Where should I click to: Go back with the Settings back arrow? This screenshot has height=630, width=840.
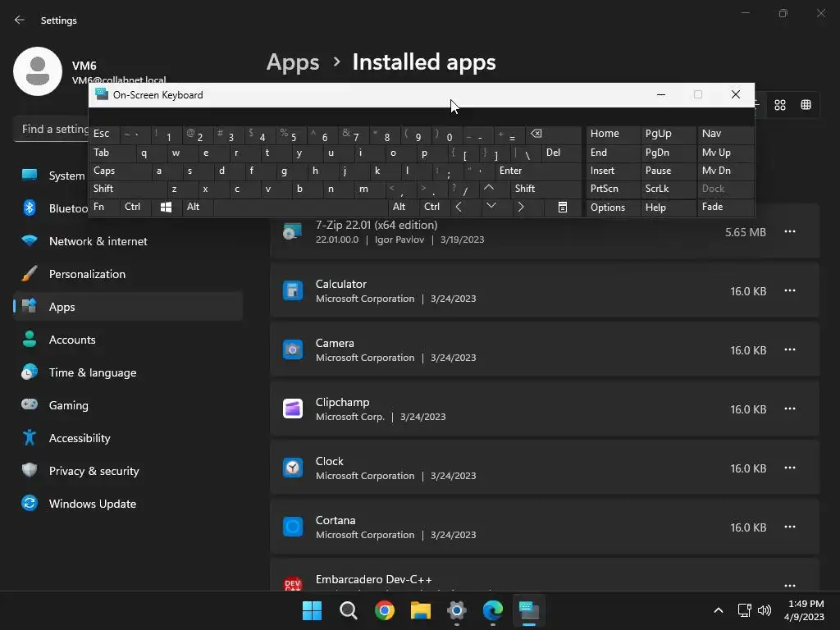tap(20, 20)
